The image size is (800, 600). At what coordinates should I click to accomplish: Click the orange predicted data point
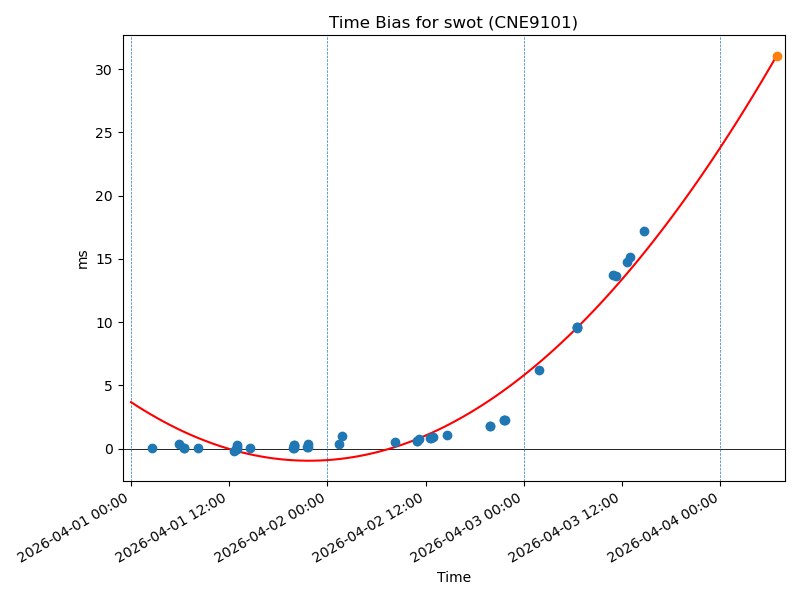[x=777, y=57]
